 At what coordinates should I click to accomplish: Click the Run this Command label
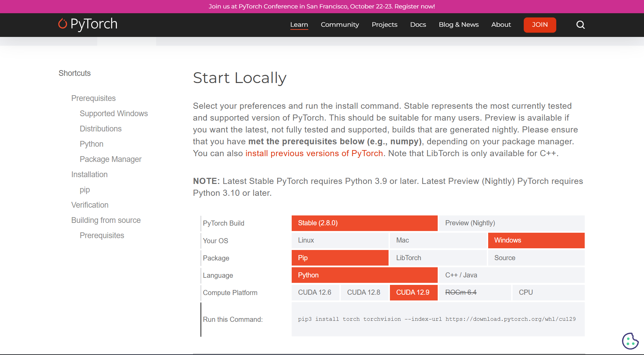click(x=233, y=319)
